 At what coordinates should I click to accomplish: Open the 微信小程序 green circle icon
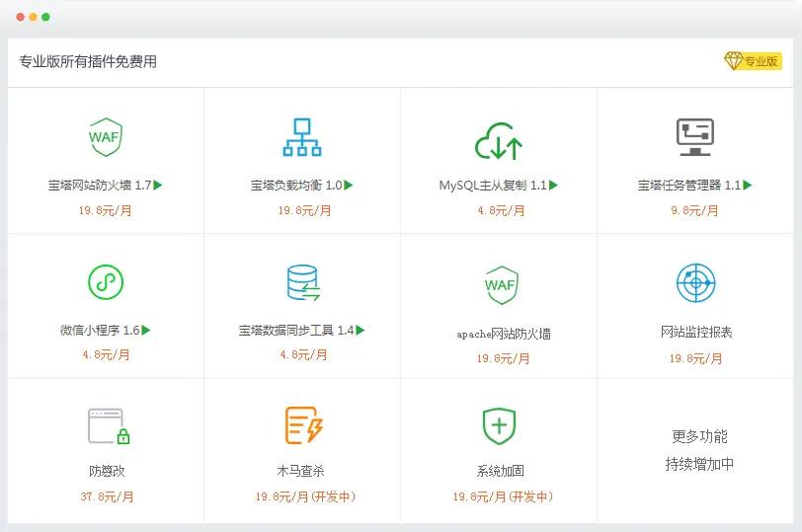pos(105,282)
